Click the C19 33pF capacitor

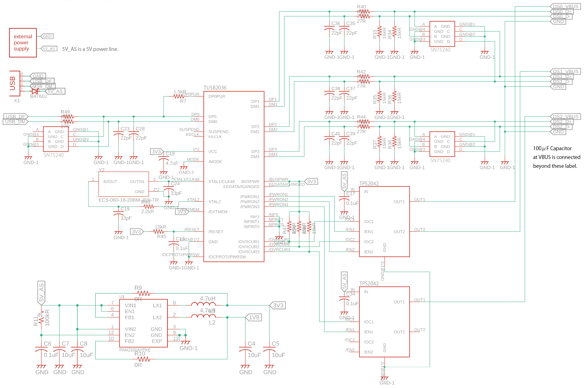pyautogui.click(x=119, y=213)
